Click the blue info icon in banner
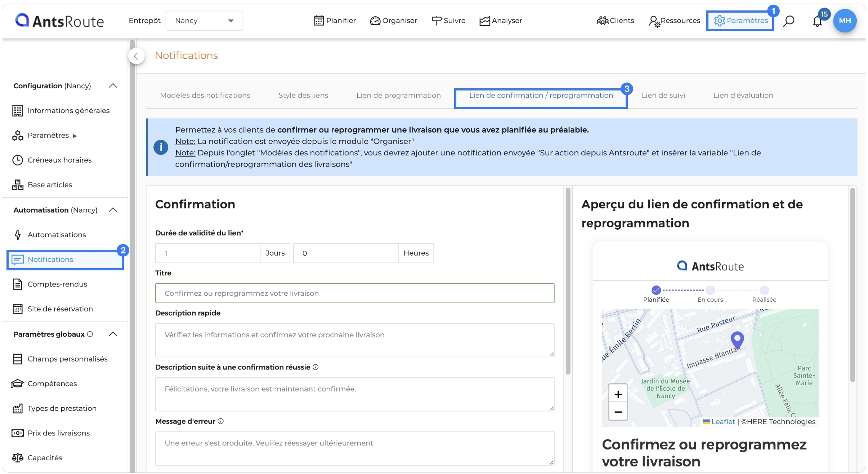The height and width of the screenshot is (474, 868). click(x=161, y=147)
